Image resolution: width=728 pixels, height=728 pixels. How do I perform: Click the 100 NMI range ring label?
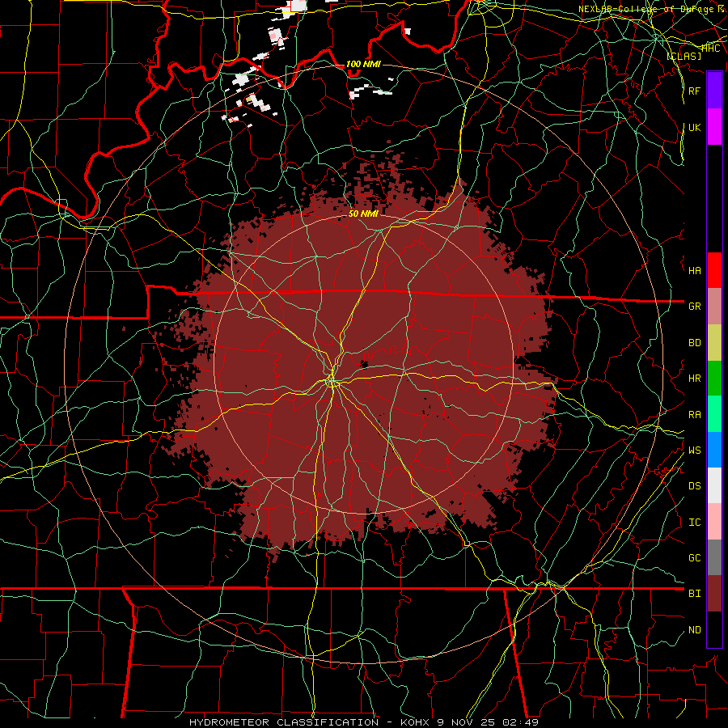(x=363, y=64)
